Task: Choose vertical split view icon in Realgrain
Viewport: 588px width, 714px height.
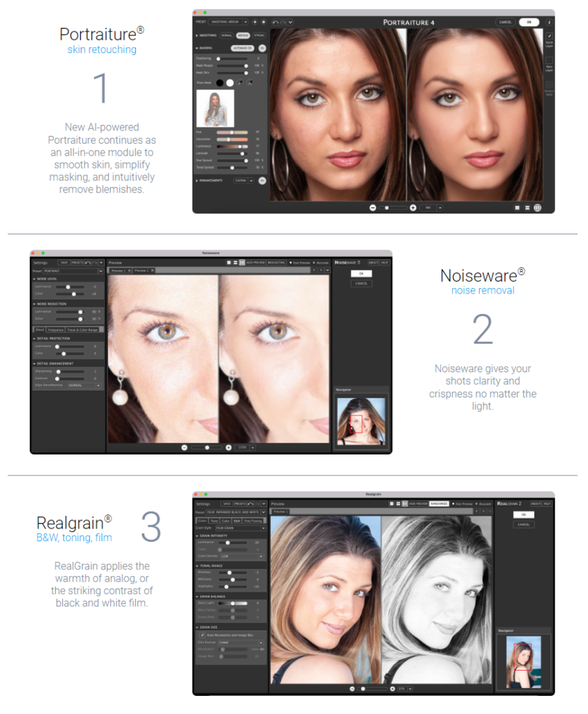Action: pos(405,503)
